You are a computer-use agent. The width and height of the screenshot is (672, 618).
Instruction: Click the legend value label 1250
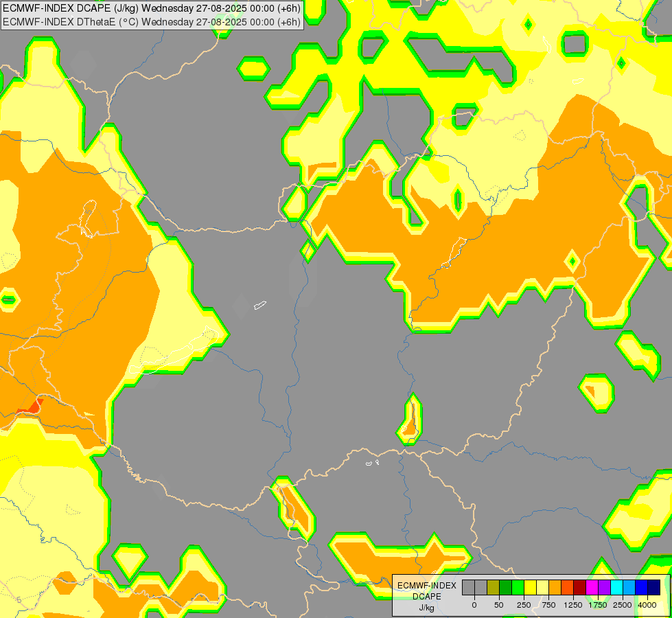(573, 605)
